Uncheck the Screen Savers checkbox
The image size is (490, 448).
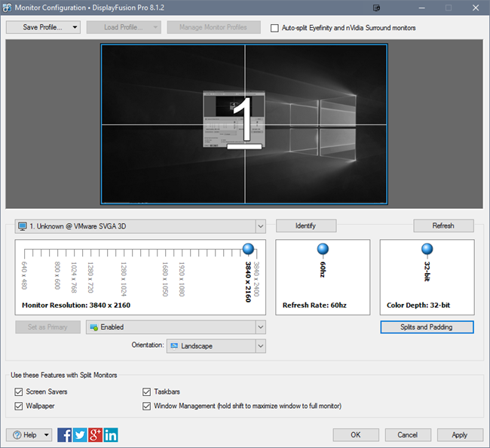pyautogui.click(x=19, y=391)
